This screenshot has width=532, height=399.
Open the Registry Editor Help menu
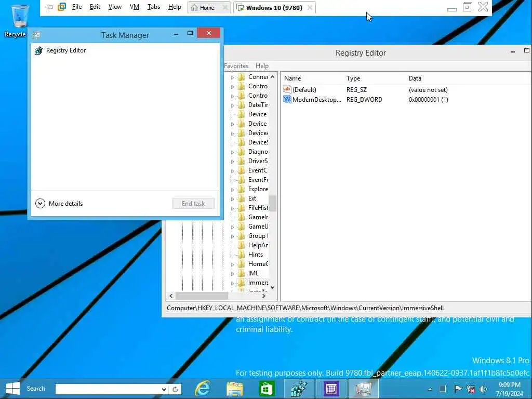point(262,66)
